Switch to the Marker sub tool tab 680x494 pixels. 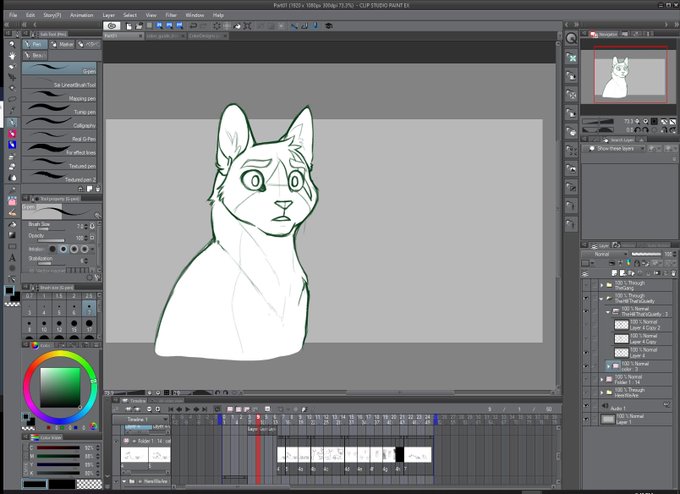(x=62, y=44)
